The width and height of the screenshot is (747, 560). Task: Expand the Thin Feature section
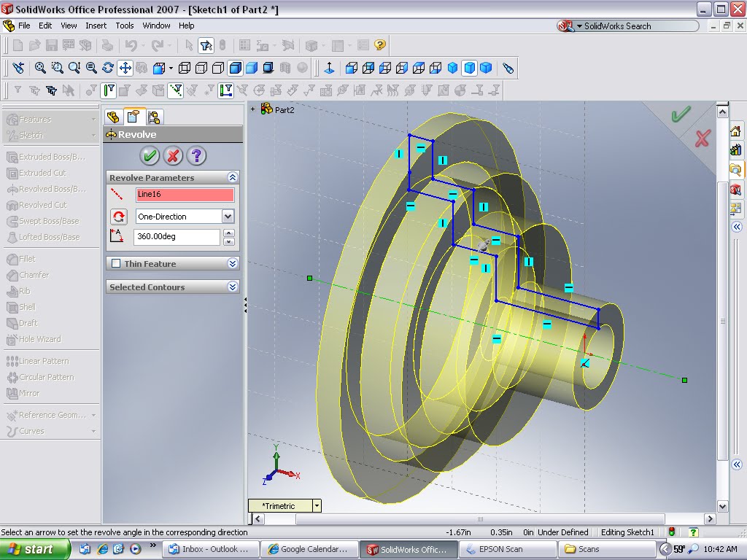pos(233,263)
